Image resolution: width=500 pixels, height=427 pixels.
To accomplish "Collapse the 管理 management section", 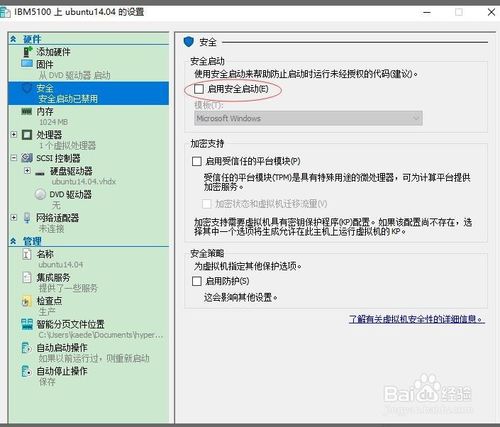I will pyautogui.click(x=13, y=241).
